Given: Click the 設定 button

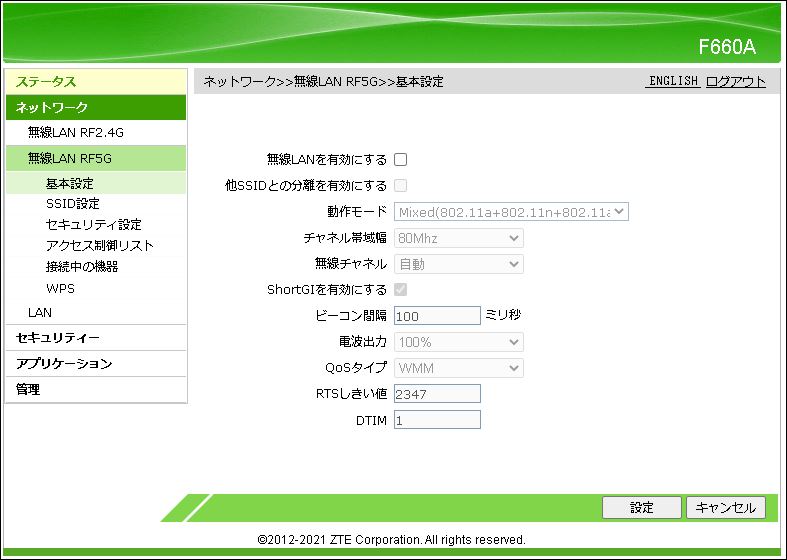Looking at the screenshot, I should (x=641, y=508).
